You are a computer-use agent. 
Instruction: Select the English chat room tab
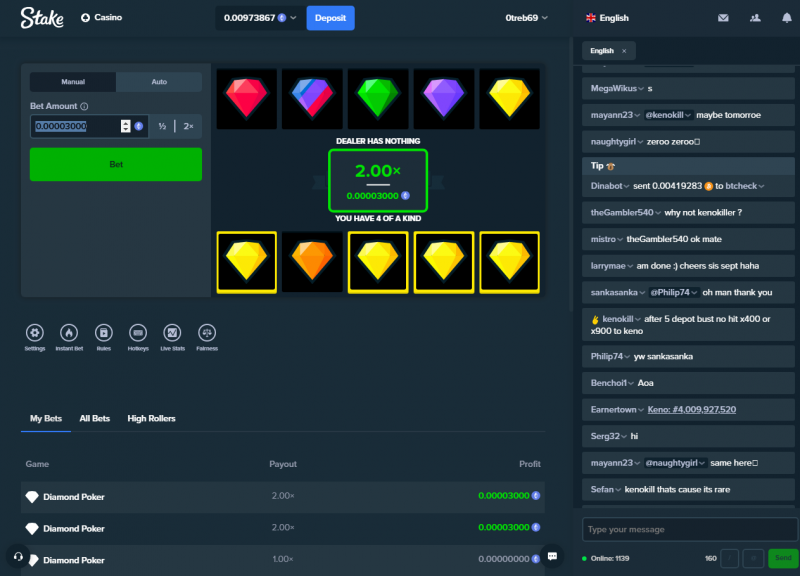602,51
